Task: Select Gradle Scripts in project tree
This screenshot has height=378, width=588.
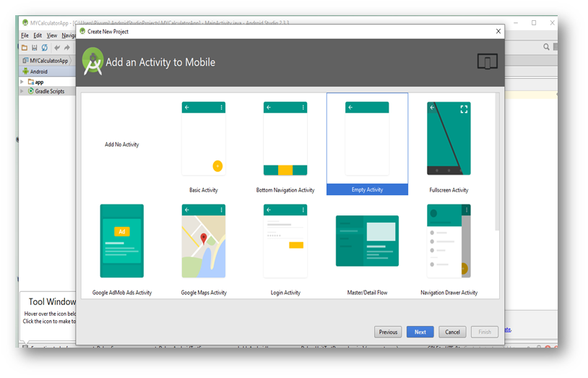Action: (46, 91)
